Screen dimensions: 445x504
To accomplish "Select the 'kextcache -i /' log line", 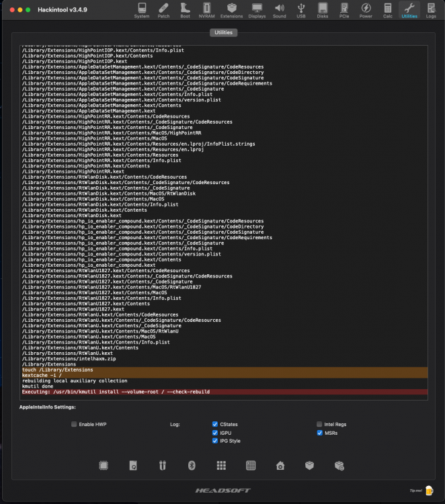I will (225, 376).
